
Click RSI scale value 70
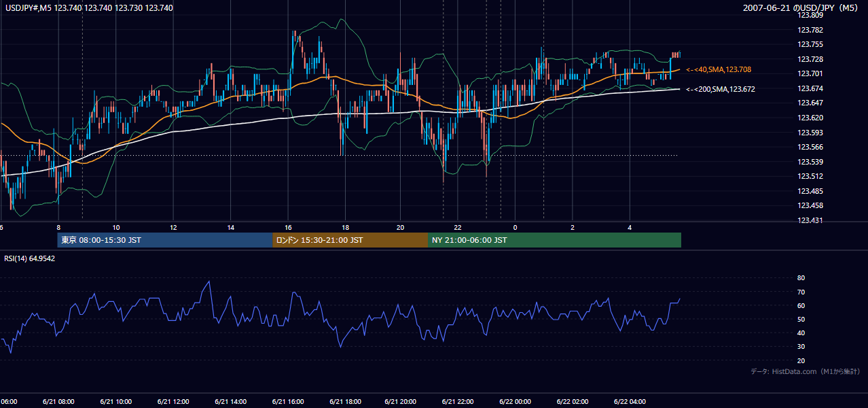pyautogui.click(x=801, y=292)
